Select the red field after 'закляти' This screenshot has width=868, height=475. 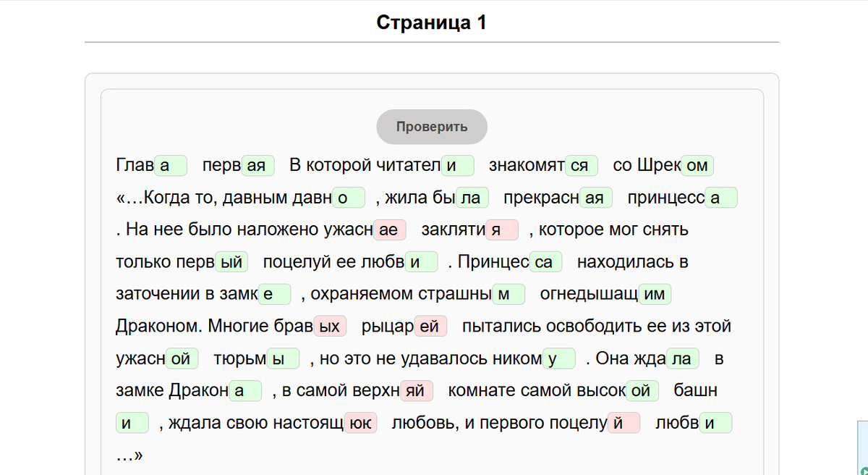point(503,230)
